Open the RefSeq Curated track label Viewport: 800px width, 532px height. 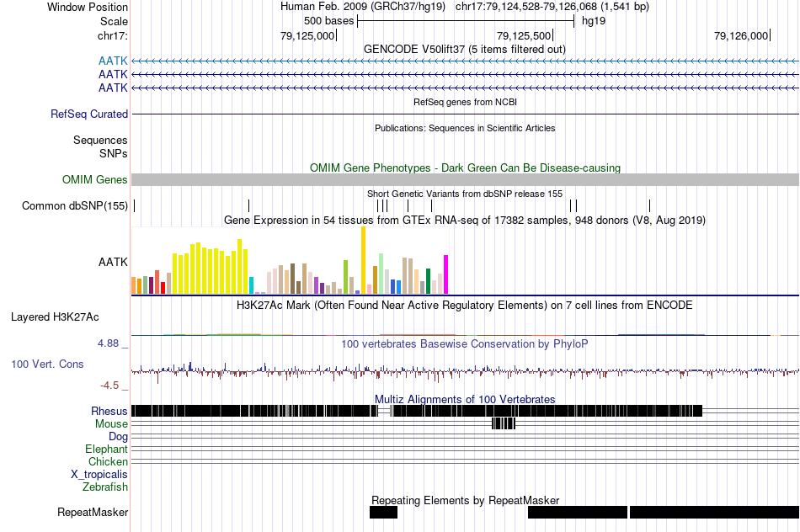coord(88,114)
